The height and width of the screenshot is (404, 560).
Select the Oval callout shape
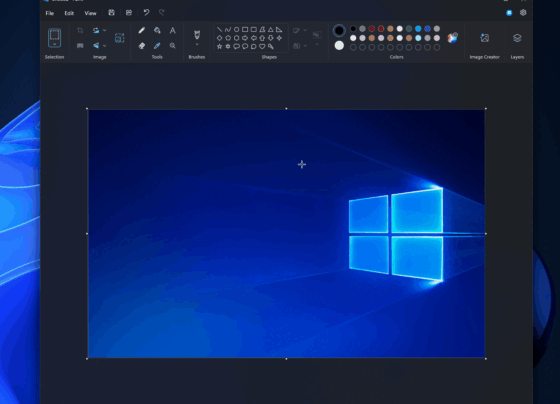(x=245, y=46)
